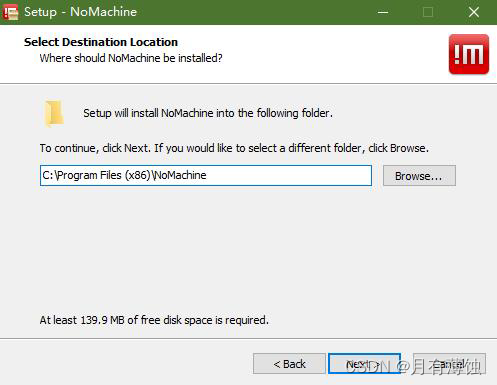Cancel the NoMachine installation
This screenshot has height=385, width=497.
click(449, 364)
